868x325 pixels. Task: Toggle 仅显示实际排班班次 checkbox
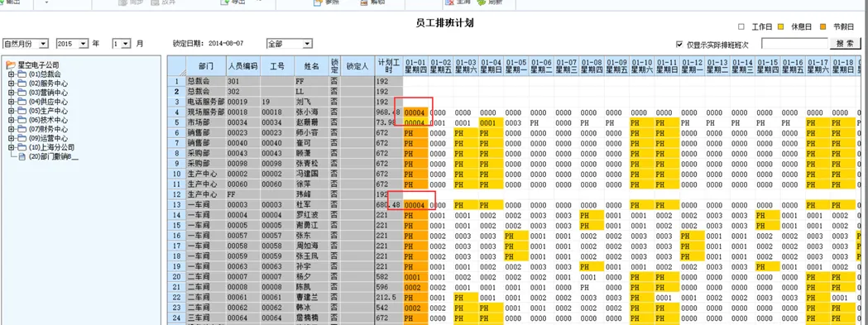pyautogui.click(x=679, y=45)
